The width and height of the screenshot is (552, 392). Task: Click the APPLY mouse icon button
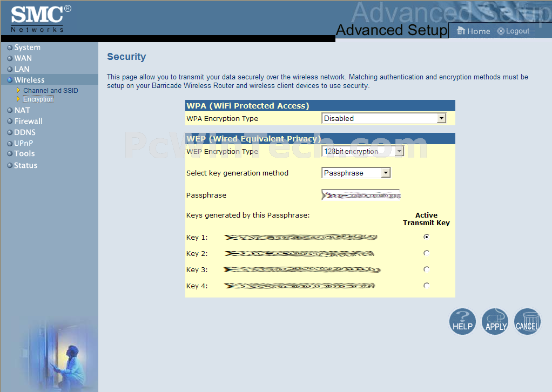pyautogui.click(x=495, y=322)
